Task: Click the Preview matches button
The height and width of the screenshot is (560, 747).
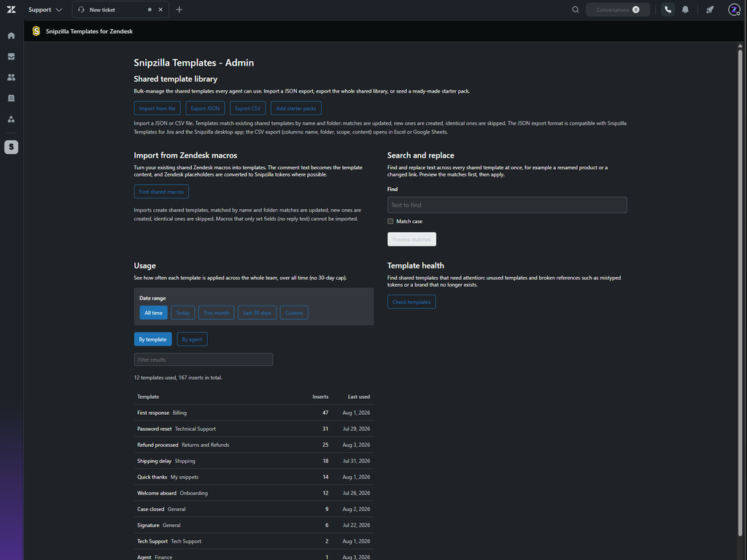Action: click(x=411, y=239)
